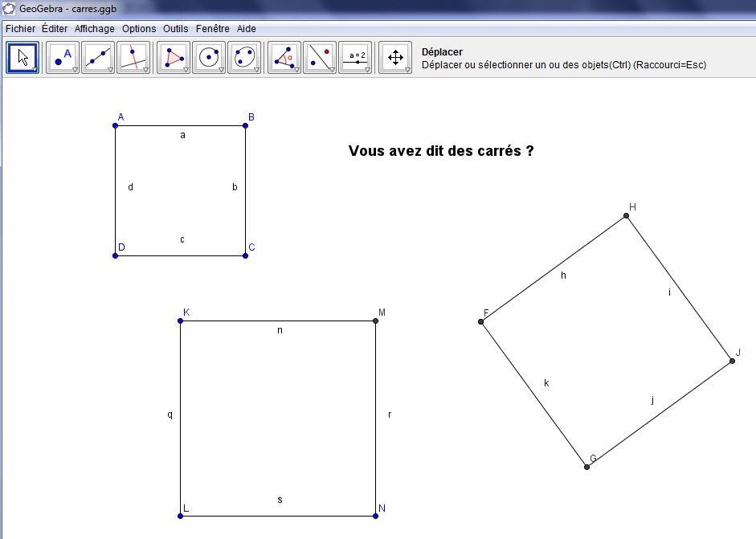Select the Reflect about line tool
This screenshot has width=756, height=539.
(x=319, y=58)
